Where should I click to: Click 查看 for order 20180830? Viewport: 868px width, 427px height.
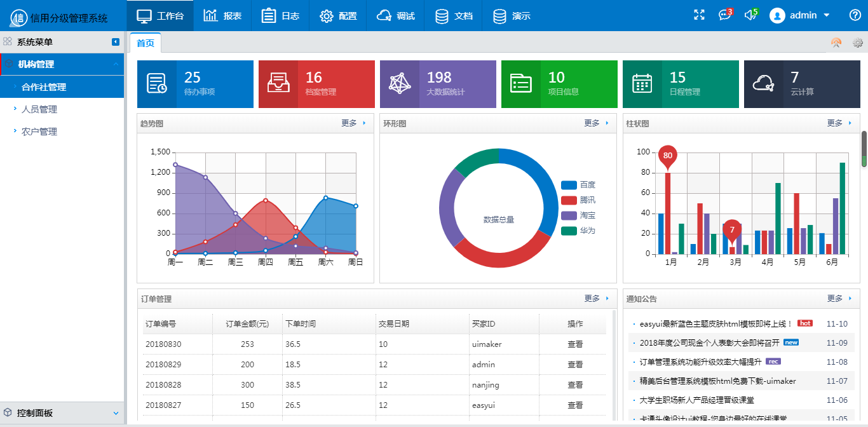click(x=575, y=344)
